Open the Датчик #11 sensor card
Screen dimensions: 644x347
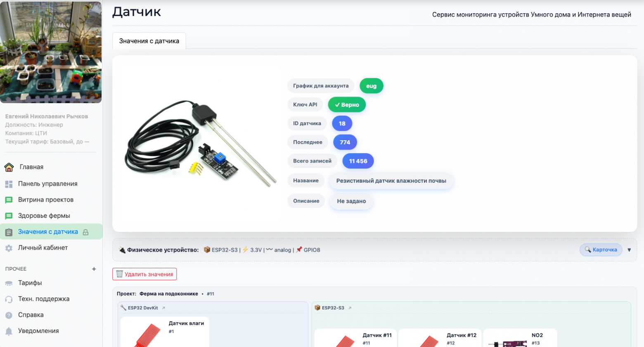click(x=355, y=338)
